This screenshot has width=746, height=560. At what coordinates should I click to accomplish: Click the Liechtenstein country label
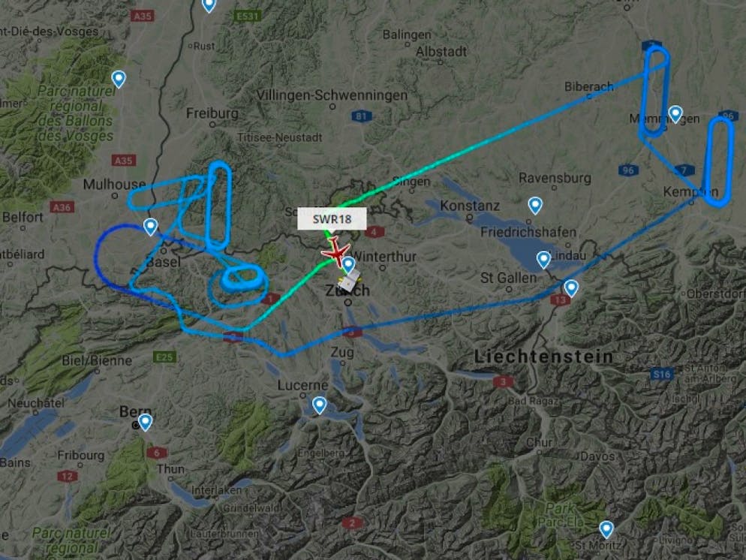[x=543, y=357]
